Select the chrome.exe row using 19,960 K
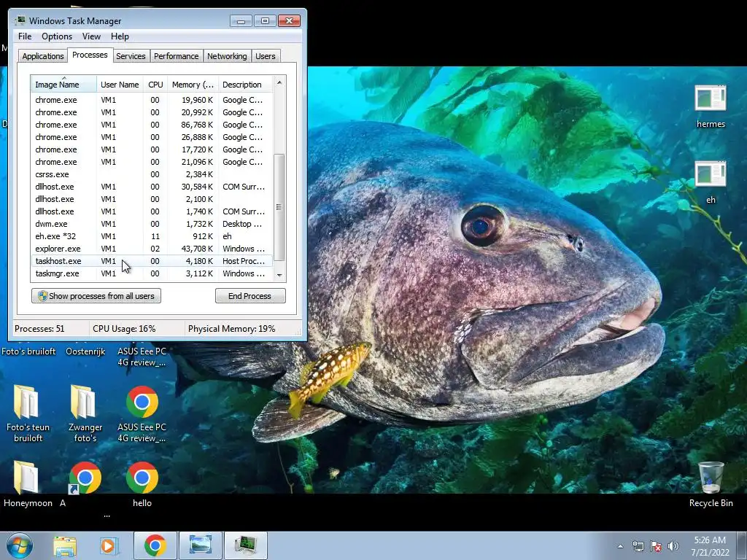Screen dimensions: 747x560 [152, 100]
